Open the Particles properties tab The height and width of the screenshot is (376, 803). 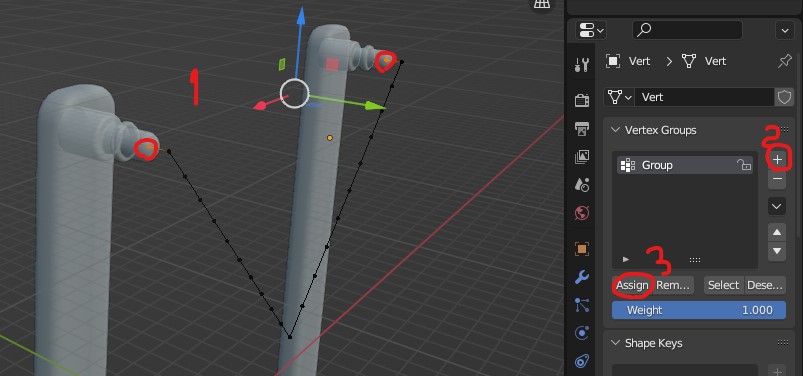[x=582, y=305]
